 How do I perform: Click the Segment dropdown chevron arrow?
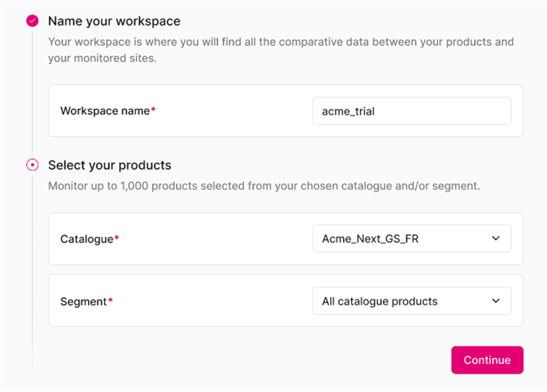[x=496, y=301]
